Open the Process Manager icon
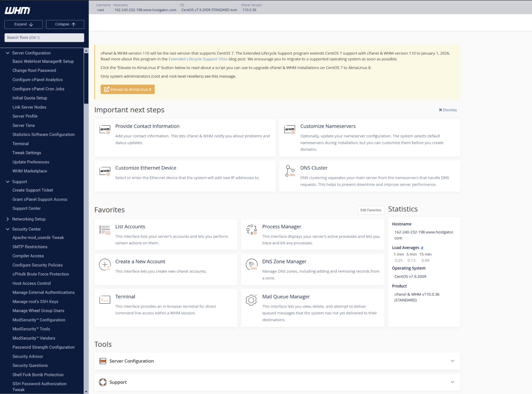The image size is (532, 394). pyautogui.click(x=251, y=230)
